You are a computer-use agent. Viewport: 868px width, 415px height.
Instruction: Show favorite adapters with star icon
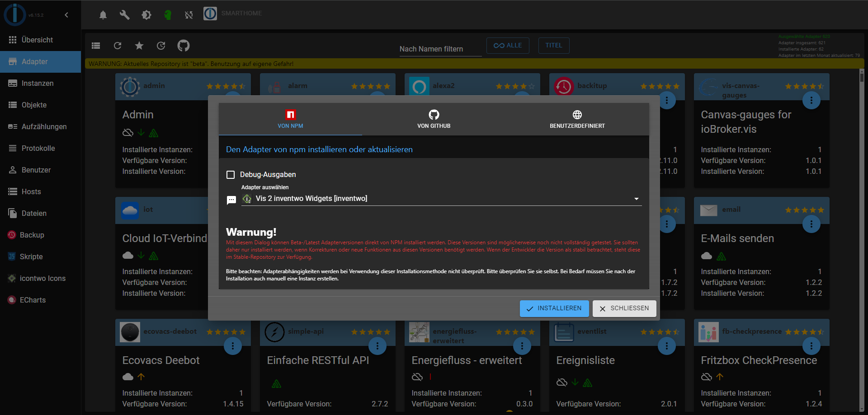(x=139, y=46)
